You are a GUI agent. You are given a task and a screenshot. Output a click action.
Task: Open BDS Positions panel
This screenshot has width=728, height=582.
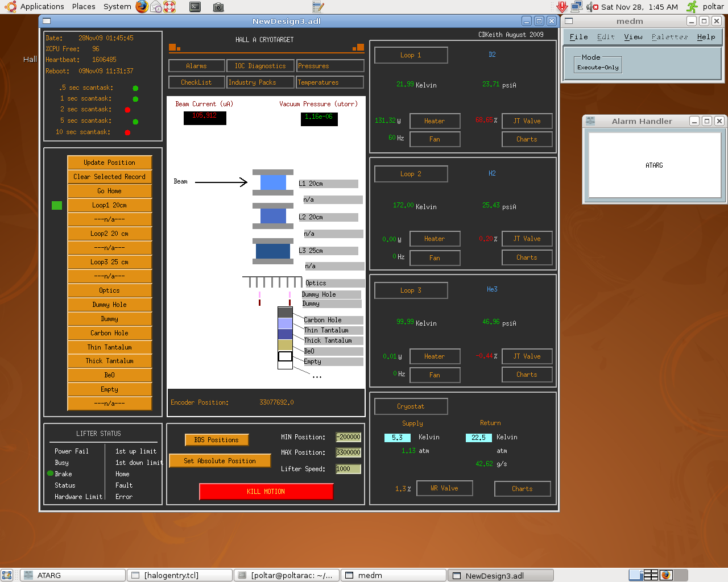217,440
